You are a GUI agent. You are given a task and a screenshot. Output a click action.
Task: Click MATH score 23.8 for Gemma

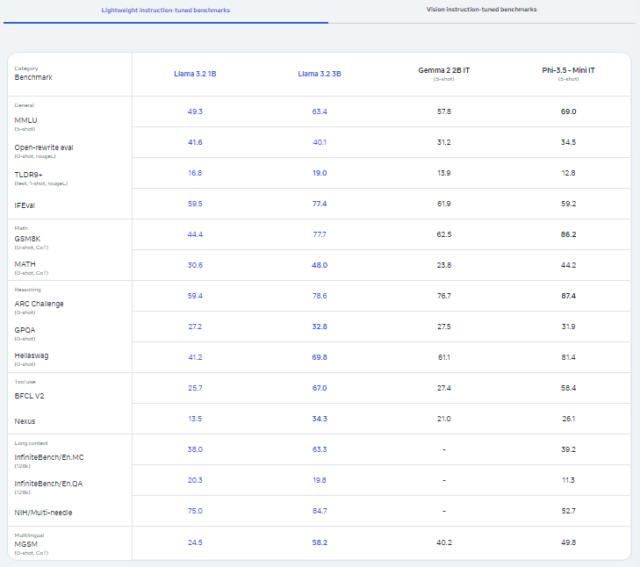pos(444,265)
